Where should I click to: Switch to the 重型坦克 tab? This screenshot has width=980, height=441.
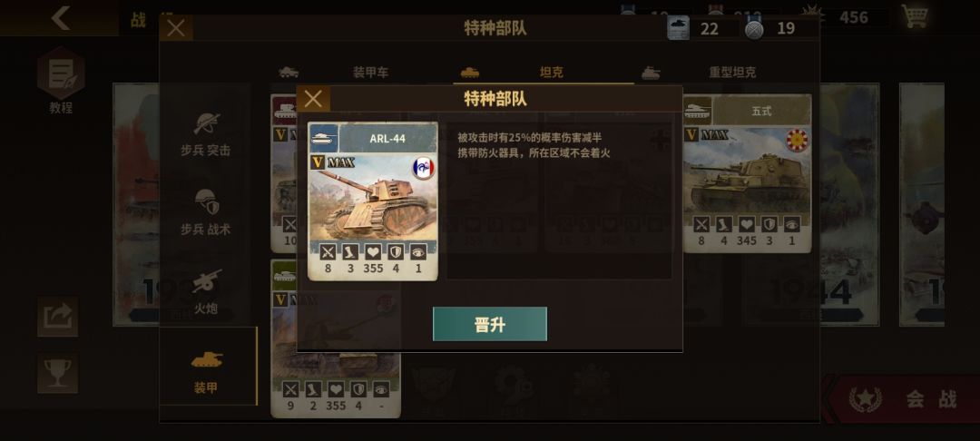point(732,73)
